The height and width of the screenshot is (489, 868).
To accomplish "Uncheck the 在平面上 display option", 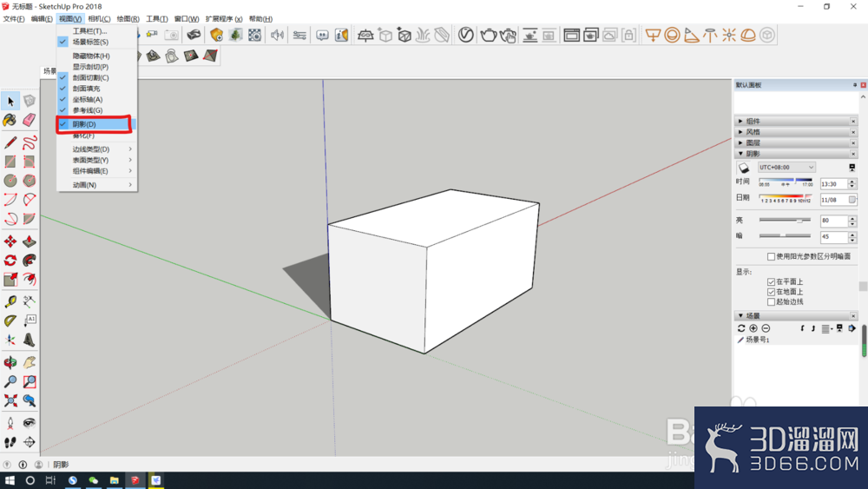I will 771,282.
